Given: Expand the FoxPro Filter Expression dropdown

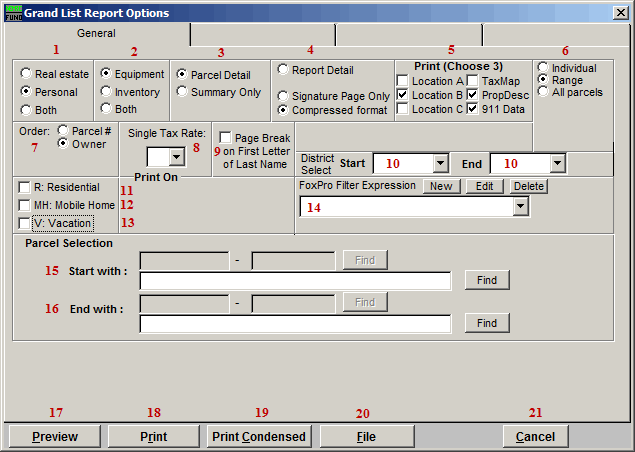Looking at the screenshot, I should click(x=520, y=207).
